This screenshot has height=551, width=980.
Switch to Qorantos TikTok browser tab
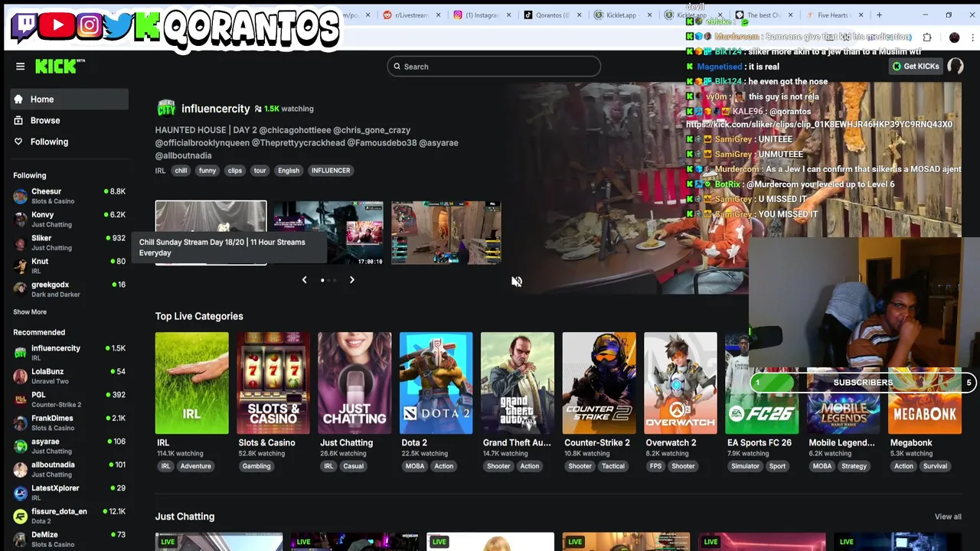[552, 15]
